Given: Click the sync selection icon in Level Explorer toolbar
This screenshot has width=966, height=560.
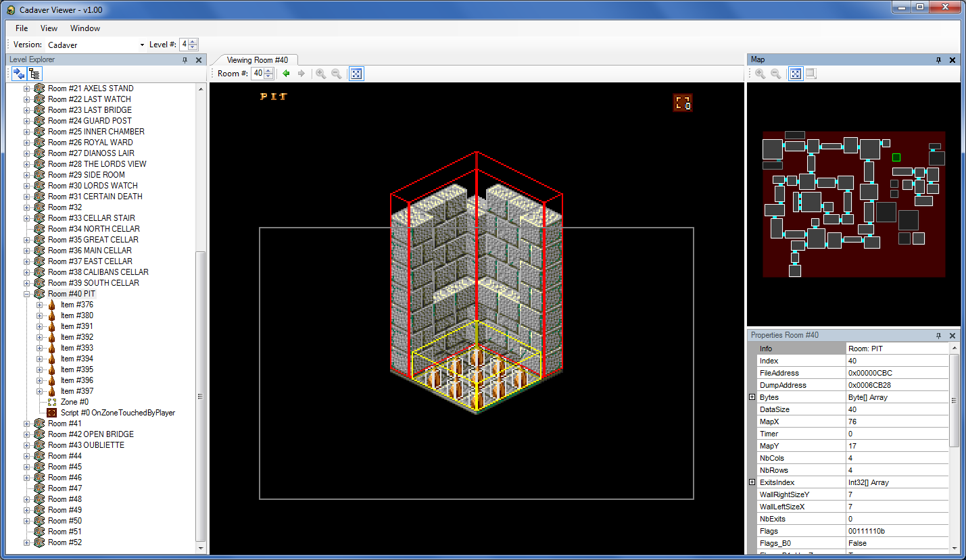Looking at the screenshot, I should [x=19, y=74].
